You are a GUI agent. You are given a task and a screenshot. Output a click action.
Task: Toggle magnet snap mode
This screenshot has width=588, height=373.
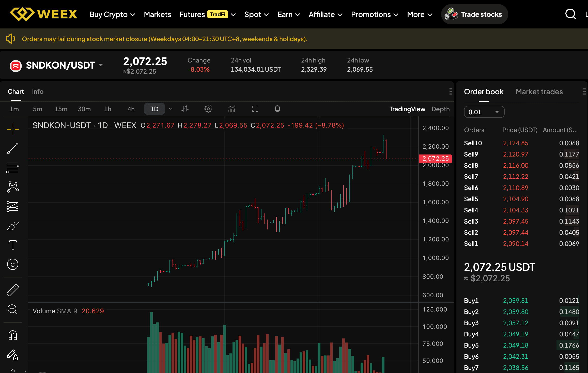tap(13, 335)
